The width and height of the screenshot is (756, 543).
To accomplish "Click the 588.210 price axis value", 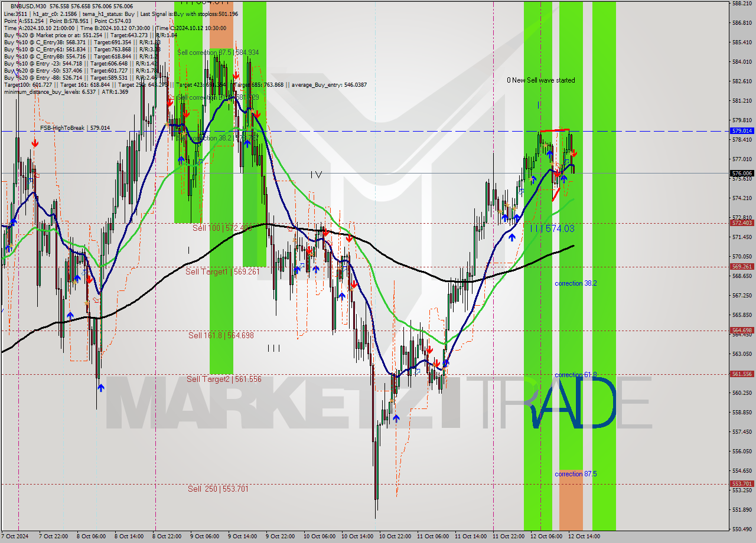I will (x=742, y=4).
